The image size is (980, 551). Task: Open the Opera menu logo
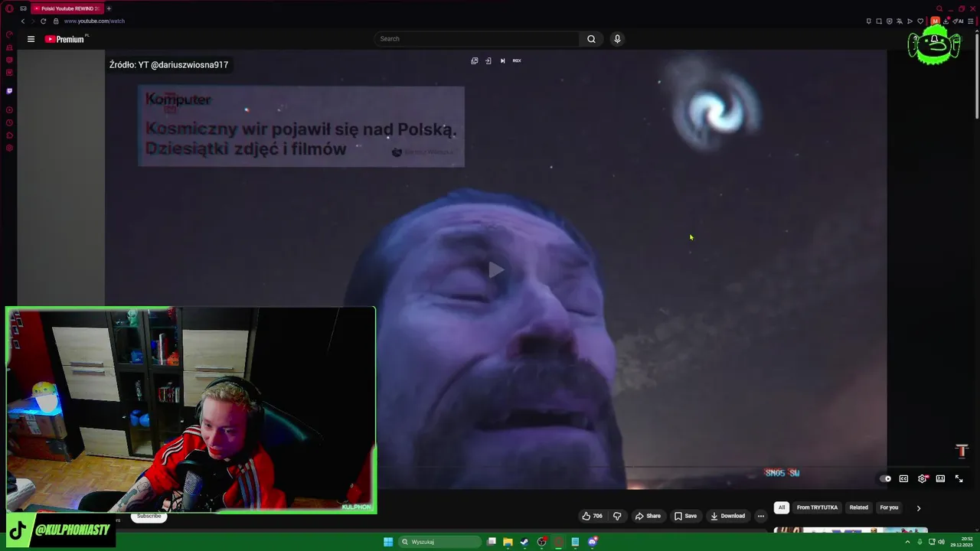pos(9,8)
